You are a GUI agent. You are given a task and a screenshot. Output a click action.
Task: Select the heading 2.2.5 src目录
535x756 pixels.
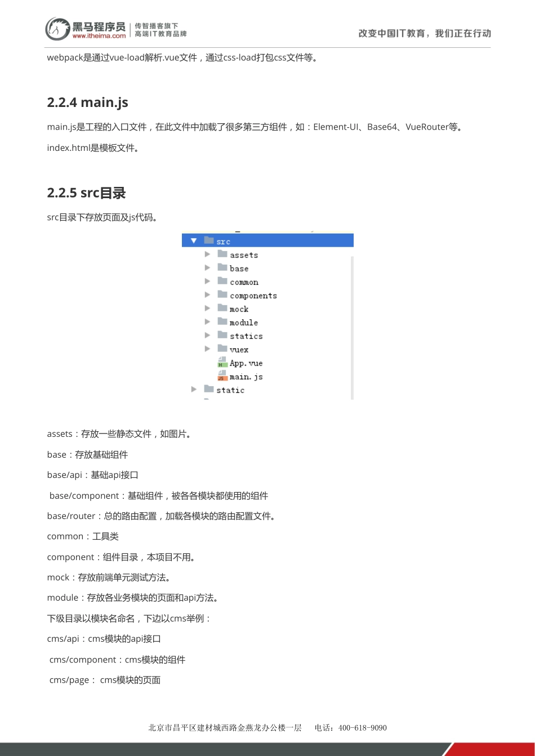pyautogui.click(x=86, y=193)
